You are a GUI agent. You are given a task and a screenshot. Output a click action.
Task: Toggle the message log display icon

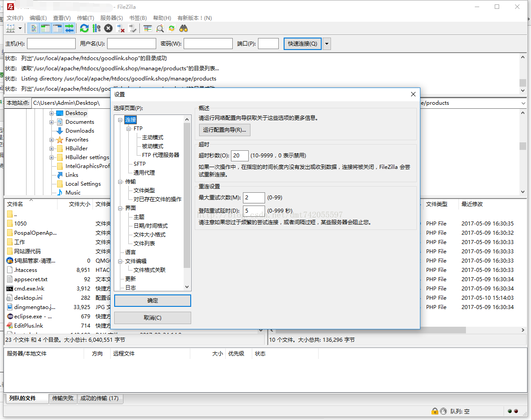coord(34,28)
